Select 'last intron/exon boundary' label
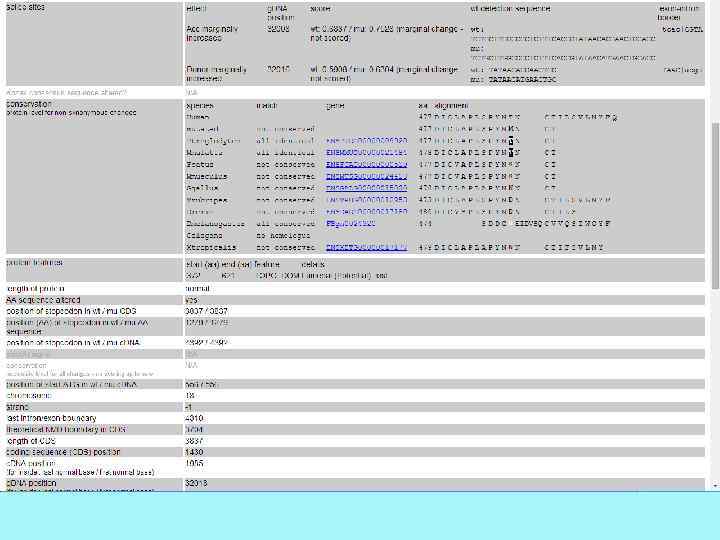Viewport: 720px width, 540px height. [51, 418]
